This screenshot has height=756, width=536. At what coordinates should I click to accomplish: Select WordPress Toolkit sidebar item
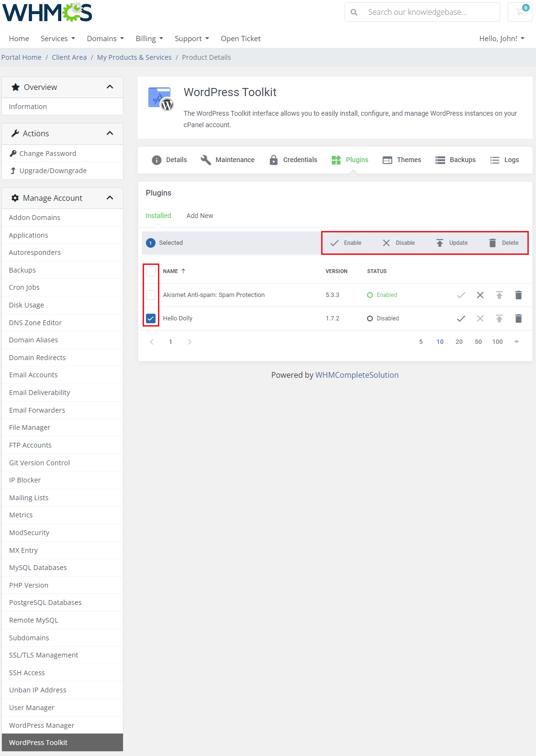pos(63,743)
